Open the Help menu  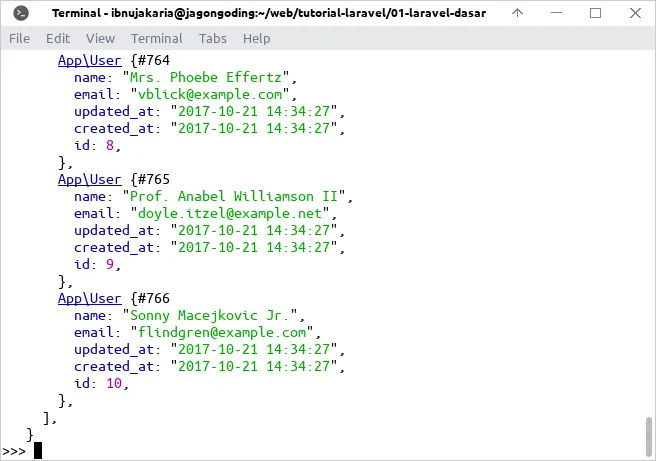tap(256, 38)
